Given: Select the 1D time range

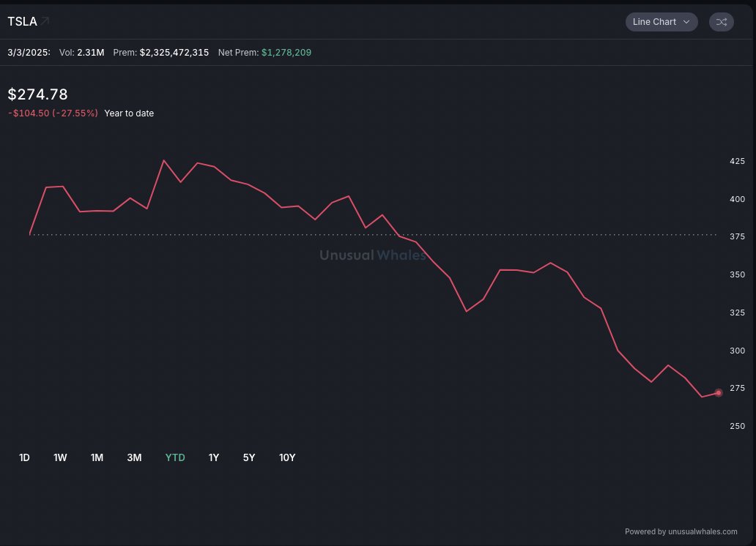Looking at the screenshot, I should [x=24, y=457].
